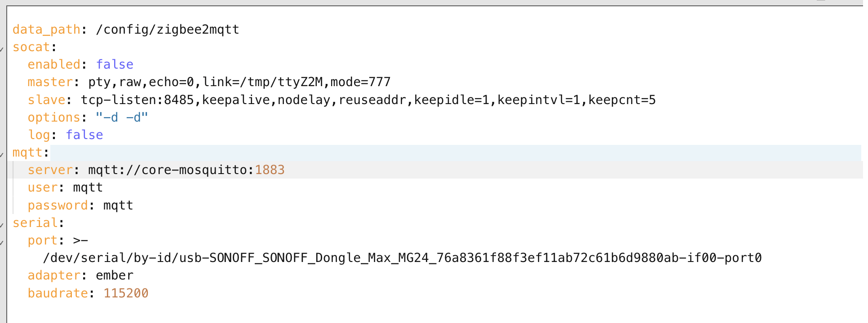The image size is (868, 323).
Task: Place cursor in /config/zigbee2mqtt path value
Action: pos(167,30)
